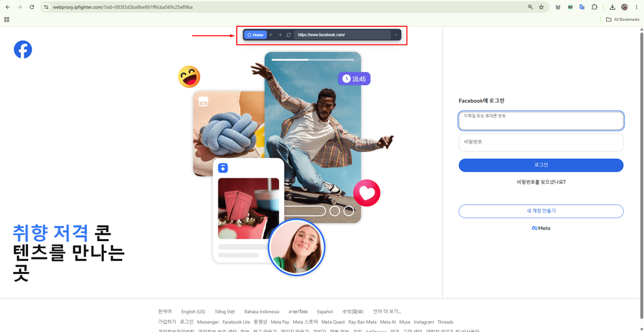
Task: Open the Chrome profile avatar
Action: click(x=624, y=7)
